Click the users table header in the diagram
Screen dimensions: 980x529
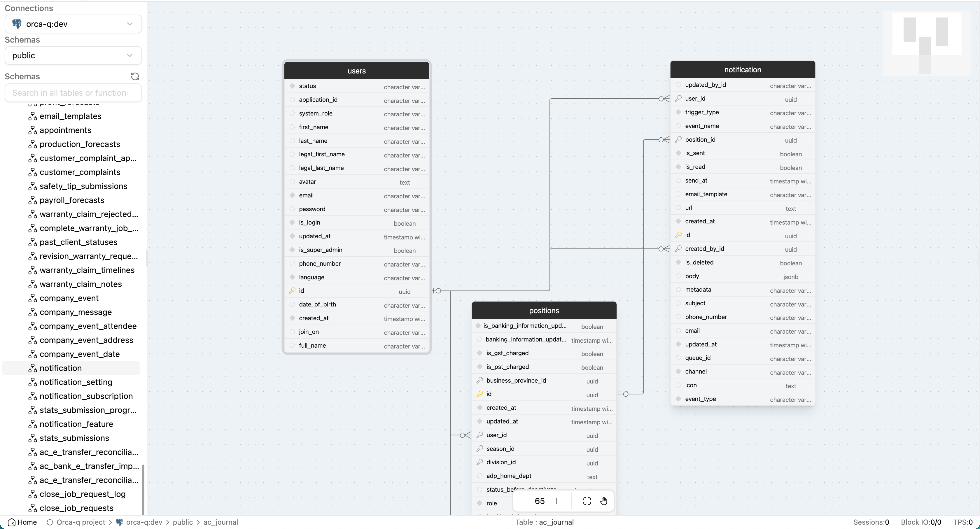[356, 71]
